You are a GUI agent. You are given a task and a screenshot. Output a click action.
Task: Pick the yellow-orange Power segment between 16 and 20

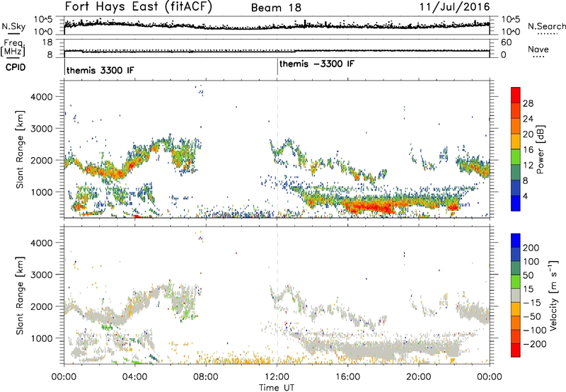point(516,141)
